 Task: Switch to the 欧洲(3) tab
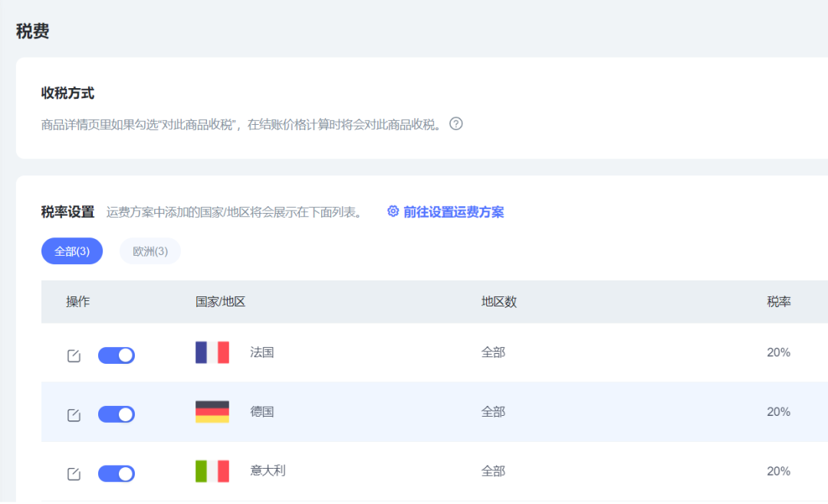pos(149,251)
